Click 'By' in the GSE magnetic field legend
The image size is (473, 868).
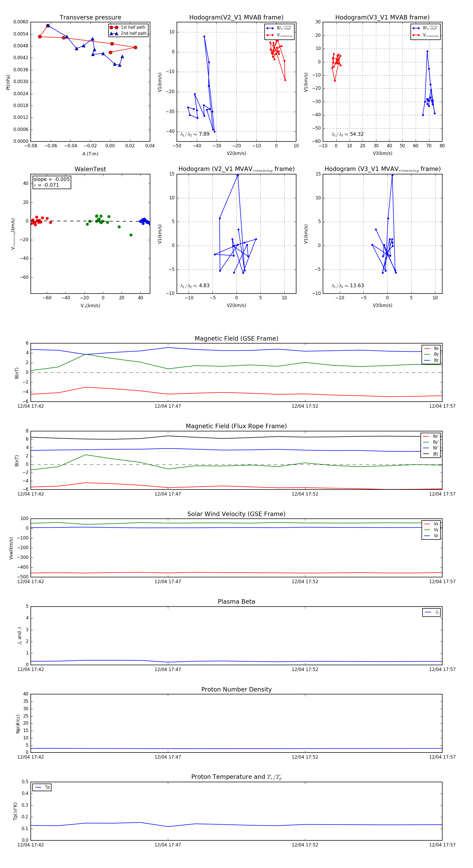pos(436,355)
